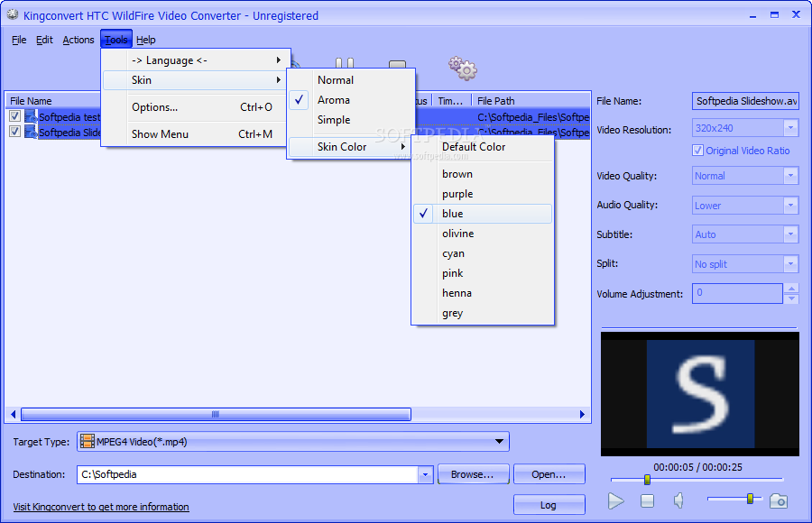Open the Actions menu
Viewport: 812px width, 523px height.
coord(78,40)
